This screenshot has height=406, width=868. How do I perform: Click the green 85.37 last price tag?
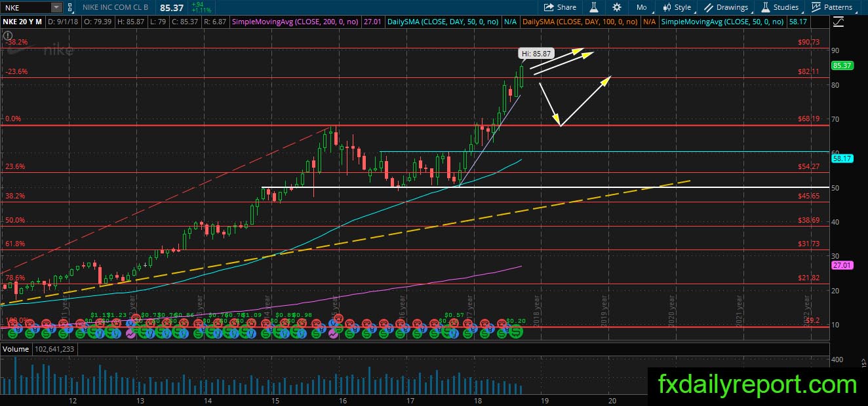click(841, 65)
